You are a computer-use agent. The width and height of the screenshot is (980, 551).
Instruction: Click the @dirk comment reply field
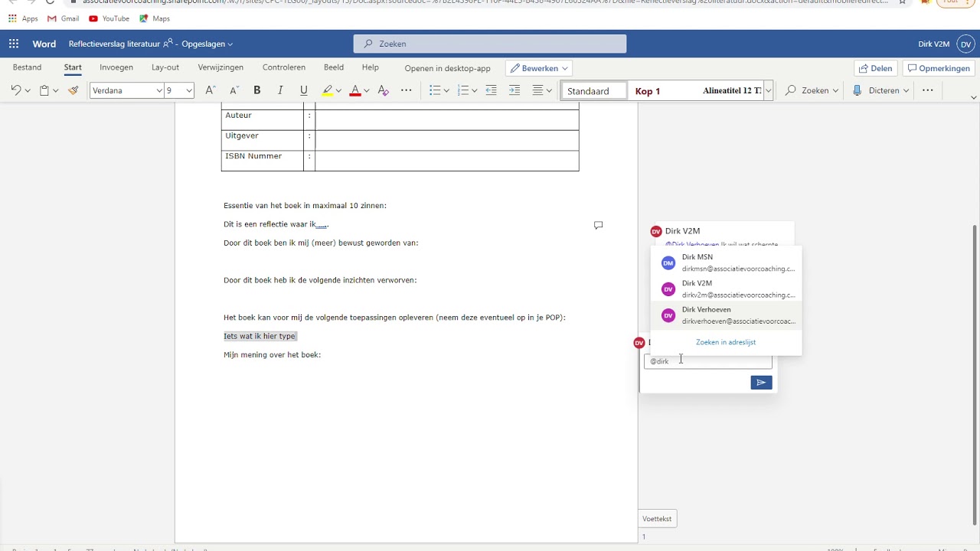[x=708, y=361]
